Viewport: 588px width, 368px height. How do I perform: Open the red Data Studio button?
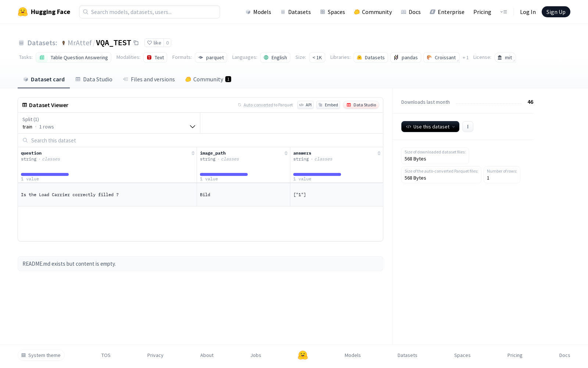point(361,105)
